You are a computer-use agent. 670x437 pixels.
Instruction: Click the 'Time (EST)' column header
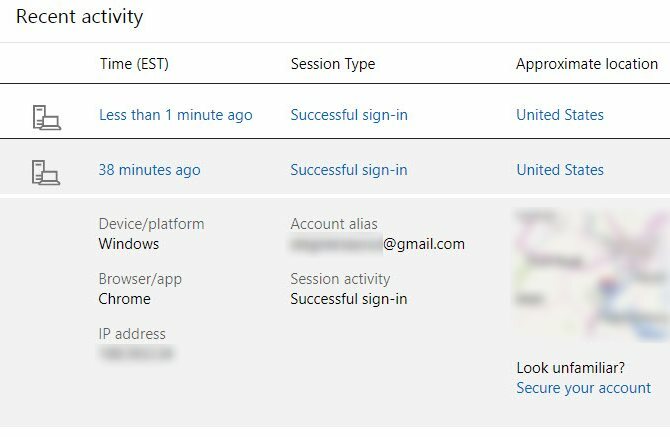click(134, 64)
